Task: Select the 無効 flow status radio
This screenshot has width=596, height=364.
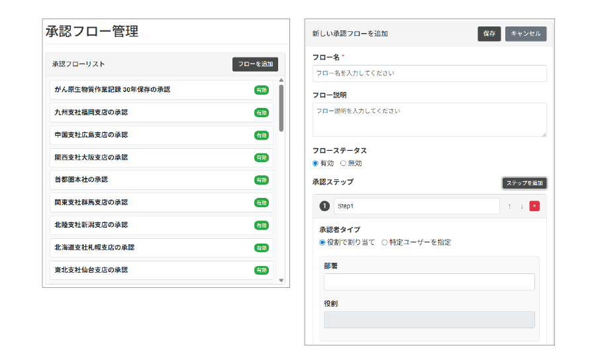Action: point(343,163)
